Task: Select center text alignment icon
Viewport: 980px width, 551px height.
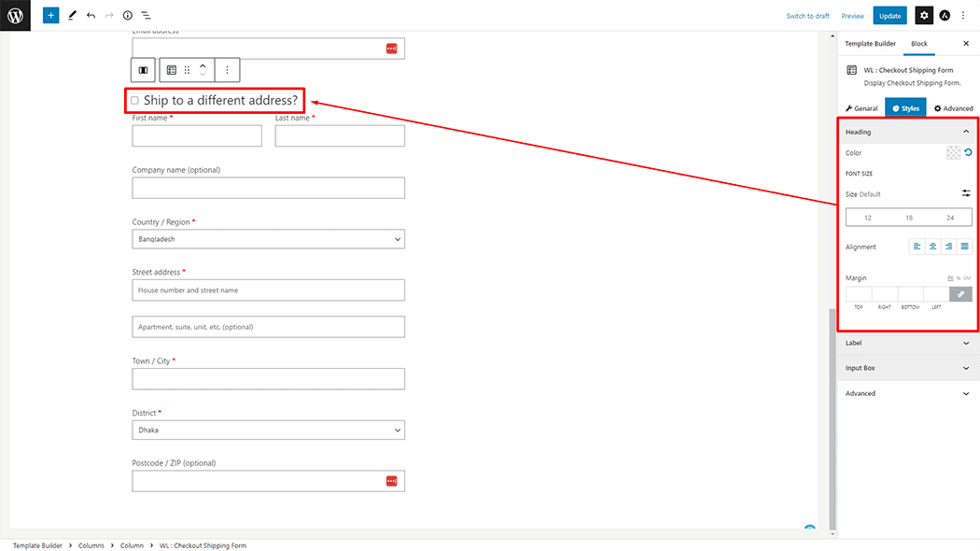Action: [x=933, y=247]
